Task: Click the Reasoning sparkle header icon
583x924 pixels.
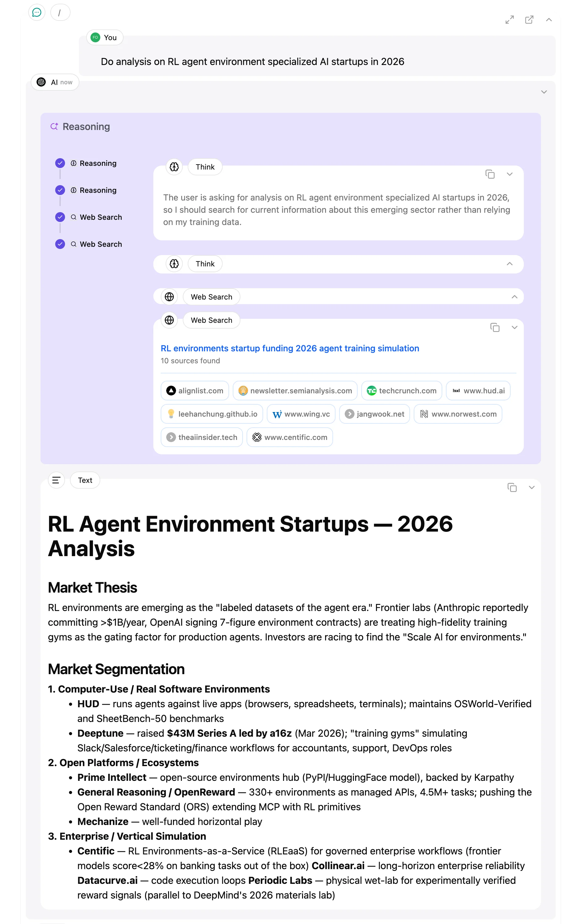Action: point(54,127)
